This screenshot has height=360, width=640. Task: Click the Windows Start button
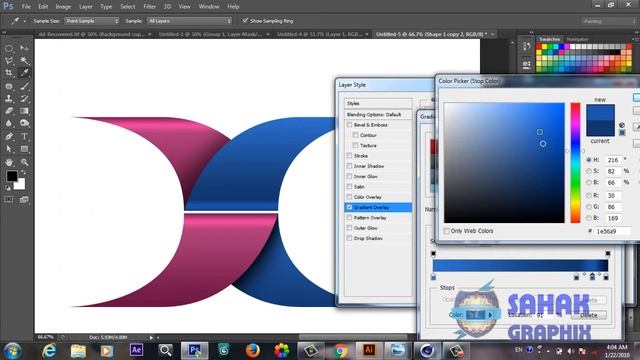click(x=12, y=351)
